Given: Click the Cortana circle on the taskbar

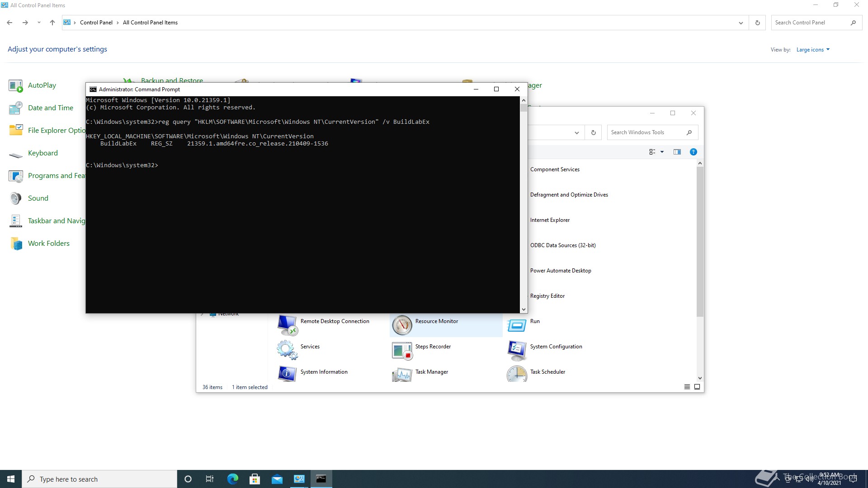Looking at the screenshot, I should pyautogui.click(x=188, y=479).
